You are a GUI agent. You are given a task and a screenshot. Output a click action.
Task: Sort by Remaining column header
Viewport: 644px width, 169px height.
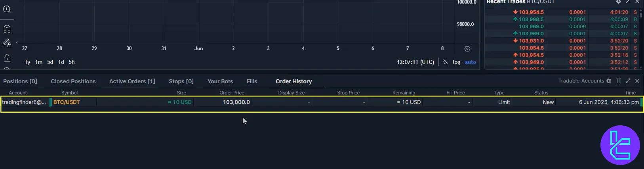coord(404,93)
